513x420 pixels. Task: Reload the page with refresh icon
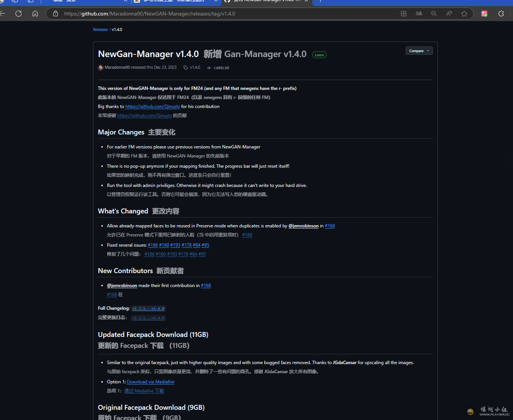click(x=19, y=14)
